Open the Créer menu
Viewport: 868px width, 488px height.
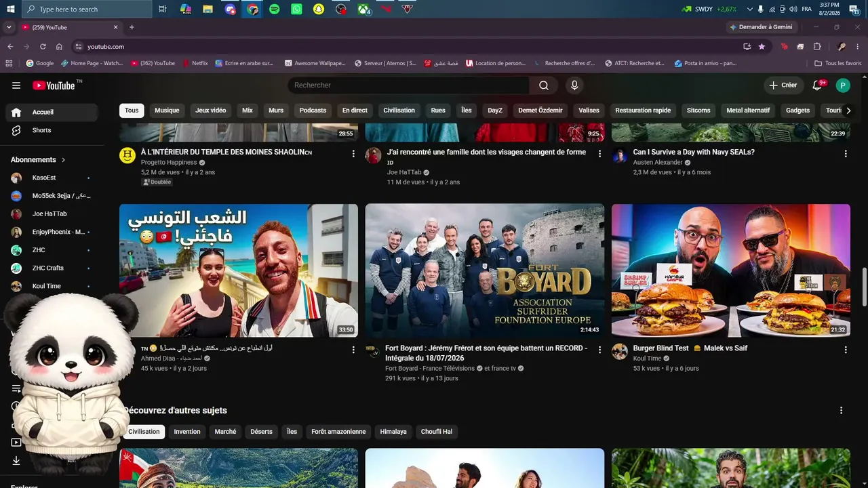(783, 85)
